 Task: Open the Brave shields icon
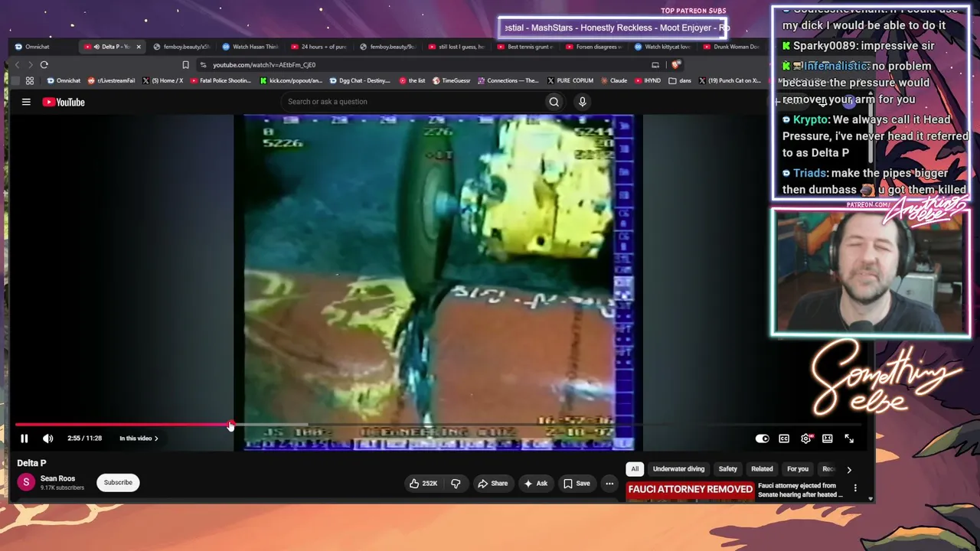tap(675, 65)
